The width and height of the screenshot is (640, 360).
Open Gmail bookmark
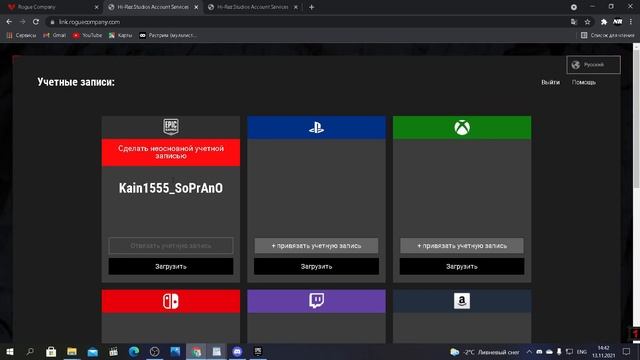[54, 36]
